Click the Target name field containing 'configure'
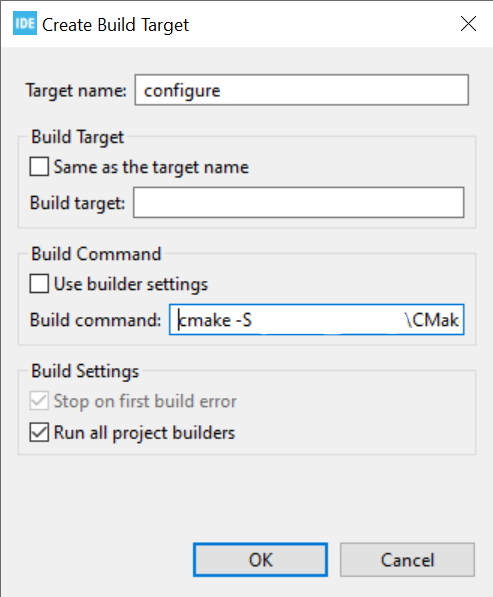Image resolution: width=493 pixels, height=597 pixels. (x=302, y=90)
